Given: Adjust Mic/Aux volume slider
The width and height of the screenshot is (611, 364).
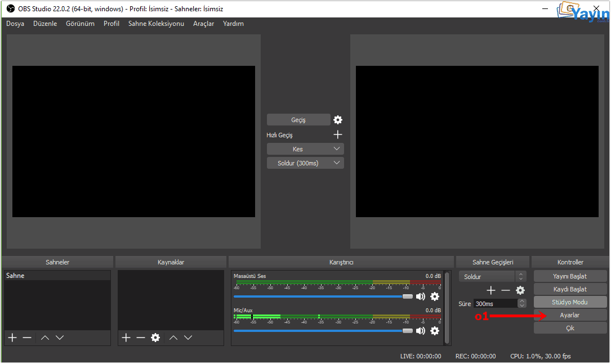Looking at the screenshot, I should 323,331.
